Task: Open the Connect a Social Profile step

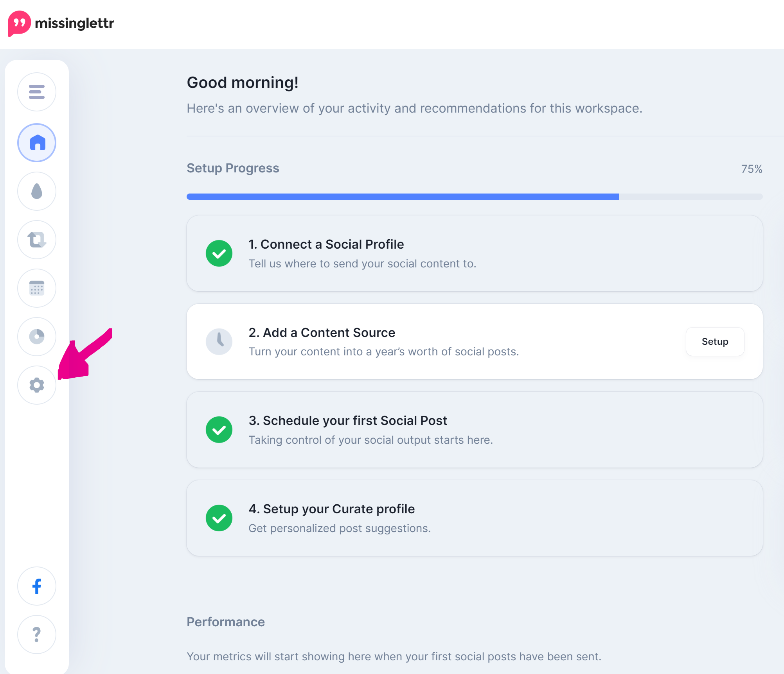Action: [475, 253]
